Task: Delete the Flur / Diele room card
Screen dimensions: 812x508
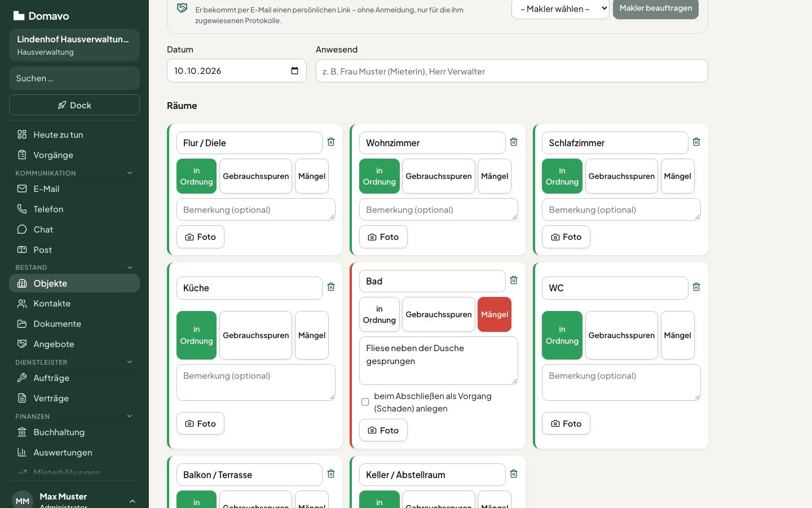Action: pos(331,142)
